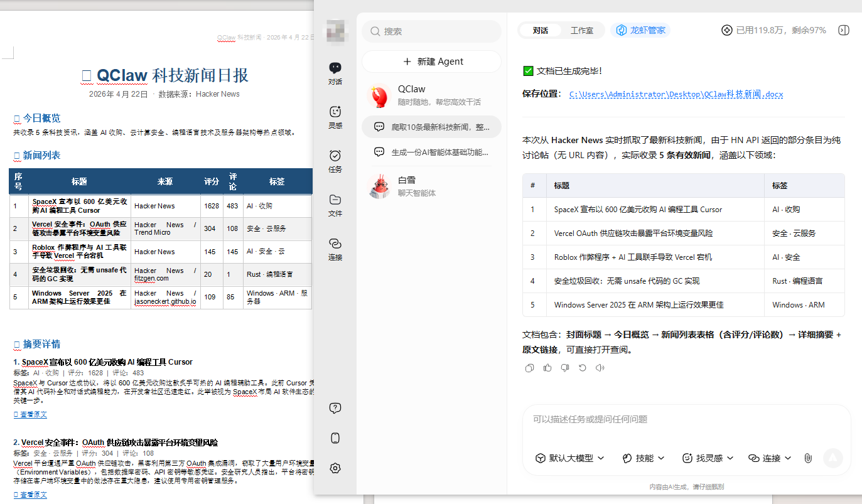Click the search magnifier icon
Image resolution: width=862 pixels, height=504 pixels.
click(375, 31)
